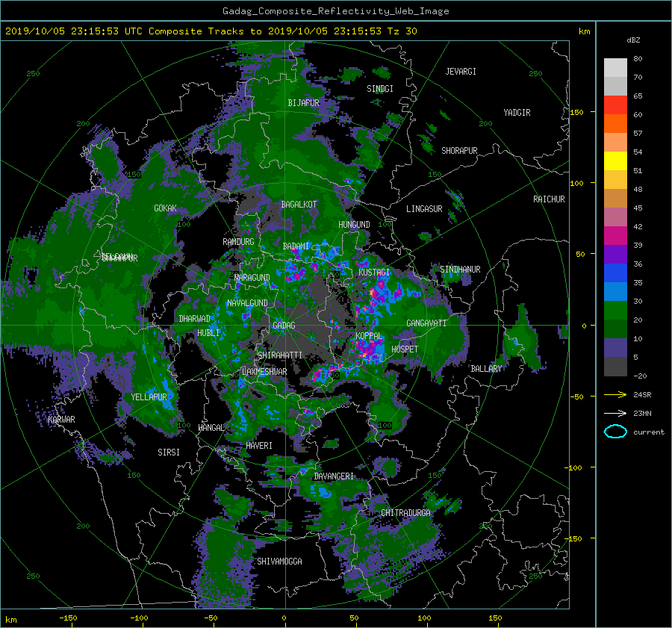Click the BAGALKOT city label
This screenshot has width=672, height=628.
tap(299, 205)
